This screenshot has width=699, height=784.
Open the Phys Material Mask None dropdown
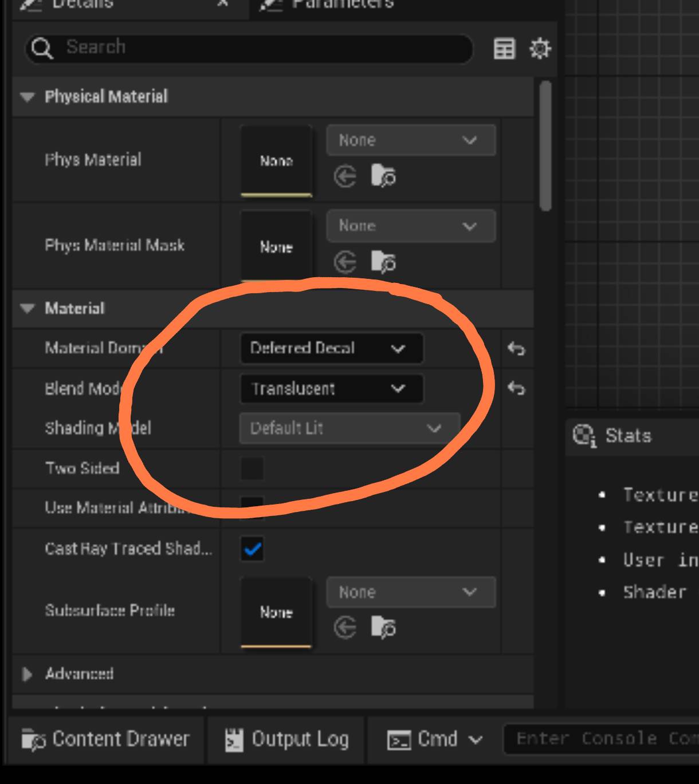(411, 226)
